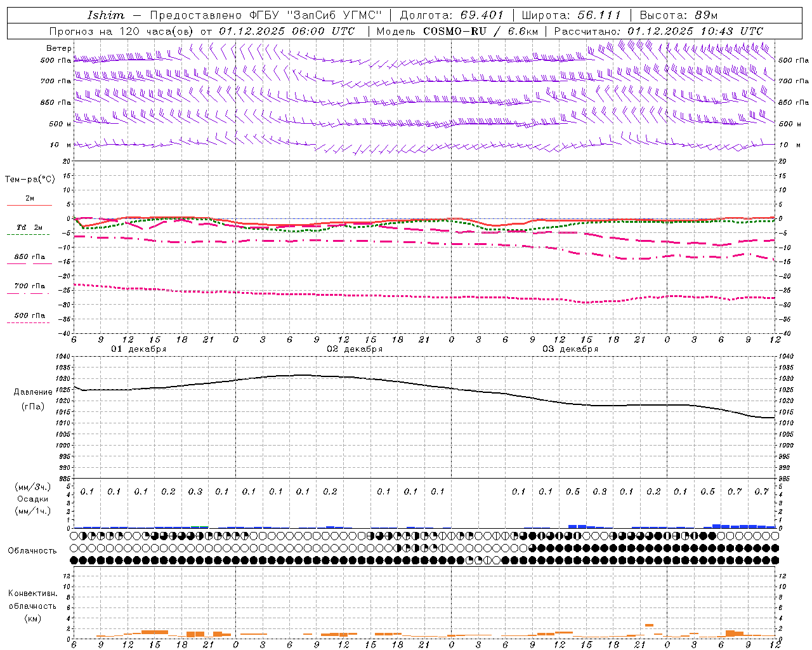This screenshot has width=812, height=650.
Task: Click the 985 tick on right pressure axis
Action: coord(785,479)
